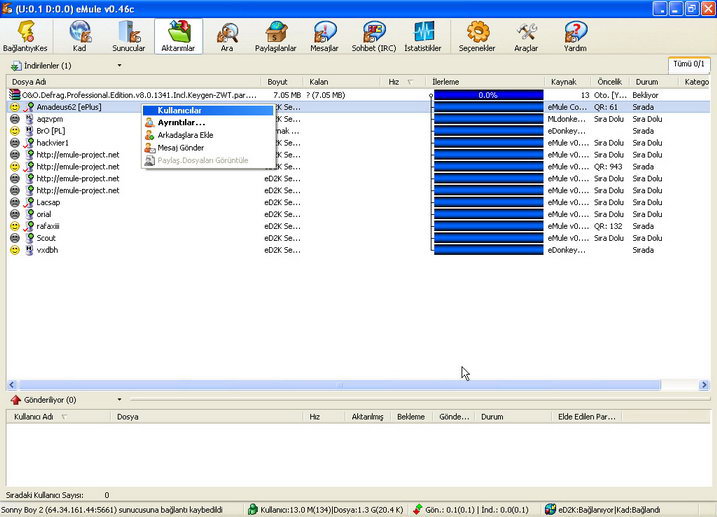Viewport: 717px width, 517px height.
Task: Sort by Kalan column header
Action: [x=341, y=82]
